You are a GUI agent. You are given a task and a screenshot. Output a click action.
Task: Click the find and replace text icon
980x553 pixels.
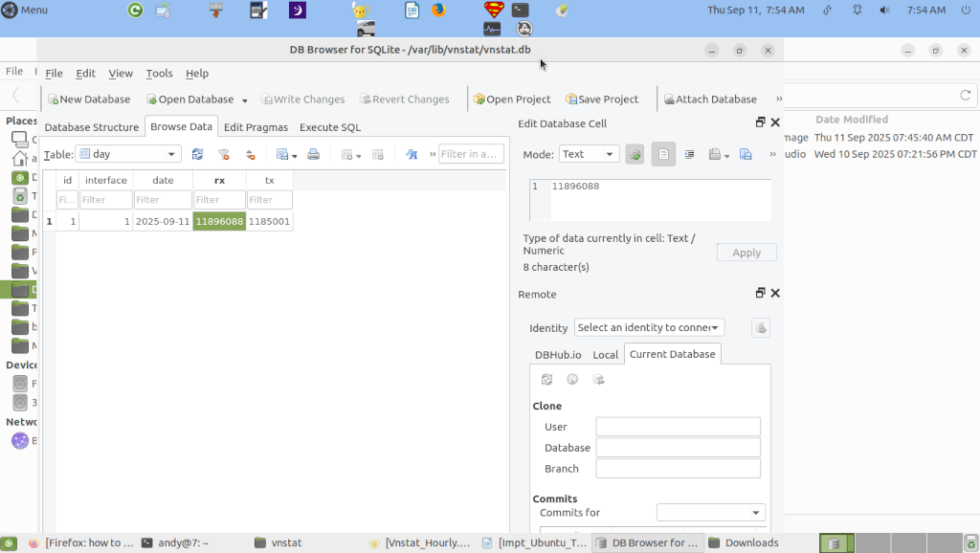(x=412, y=154)
